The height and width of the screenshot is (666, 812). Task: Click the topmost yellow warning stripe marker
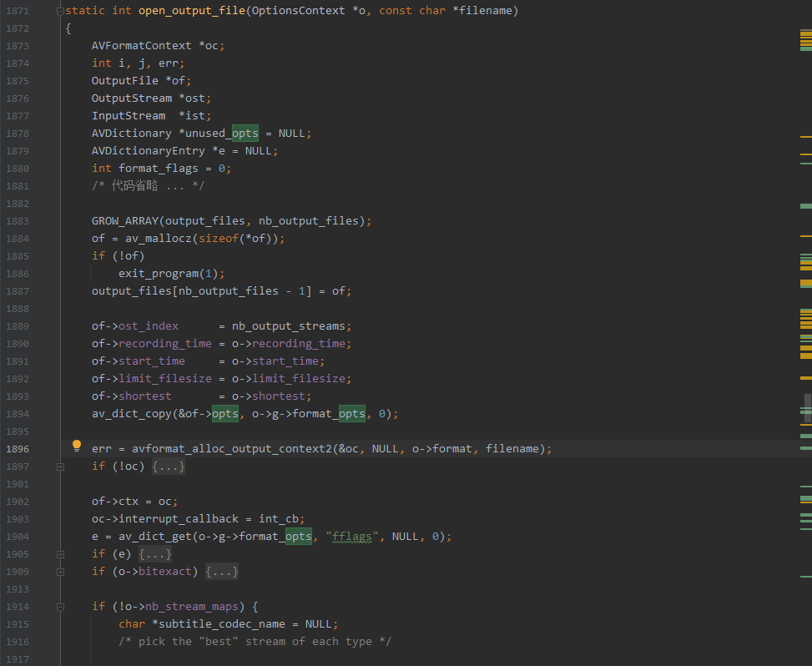(806, 32)
